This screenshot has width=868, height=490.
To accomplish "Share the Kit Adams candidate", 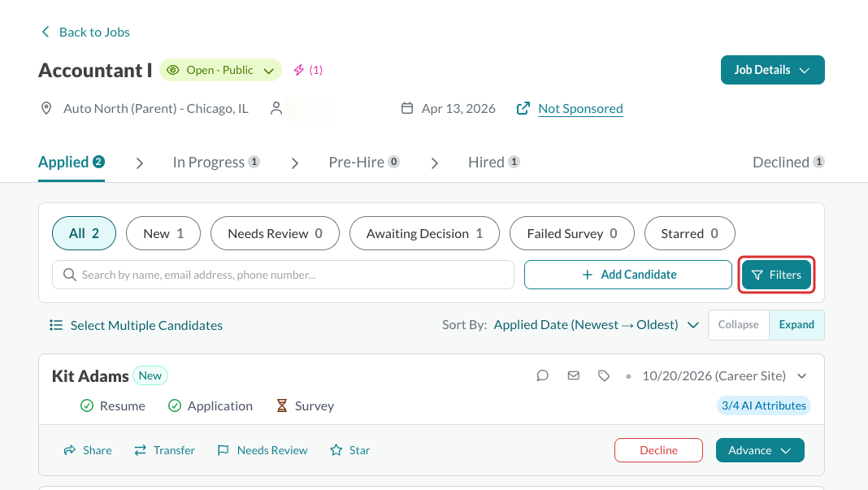I will tap(88, 450).
